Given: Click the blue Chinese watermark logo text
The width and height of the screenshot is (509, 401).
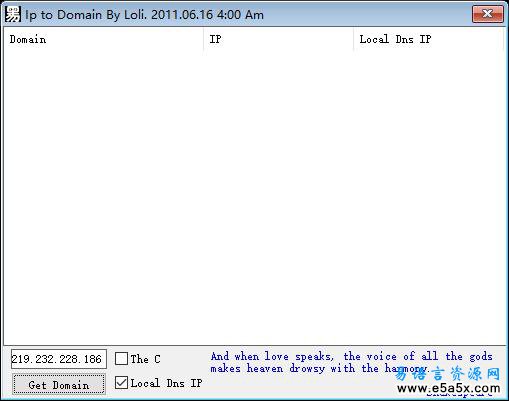Looking at the screenshot, I should pyautogui.click(x=448, y=374).
